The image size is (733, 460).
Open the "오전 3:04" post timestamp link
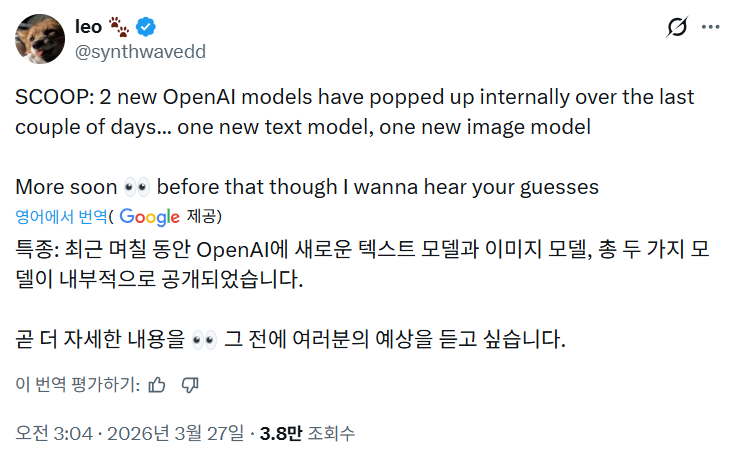pyautogui.click(x=54, y=434)
